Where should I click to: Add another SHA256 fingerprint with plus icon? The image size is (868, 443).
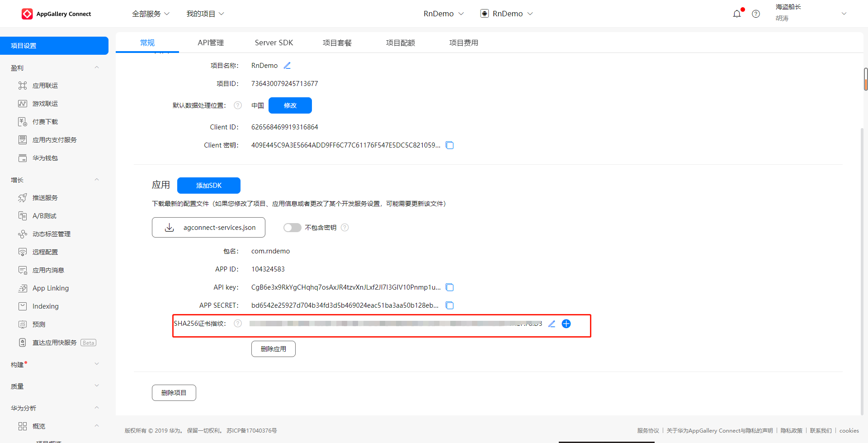tap(566, 324)
